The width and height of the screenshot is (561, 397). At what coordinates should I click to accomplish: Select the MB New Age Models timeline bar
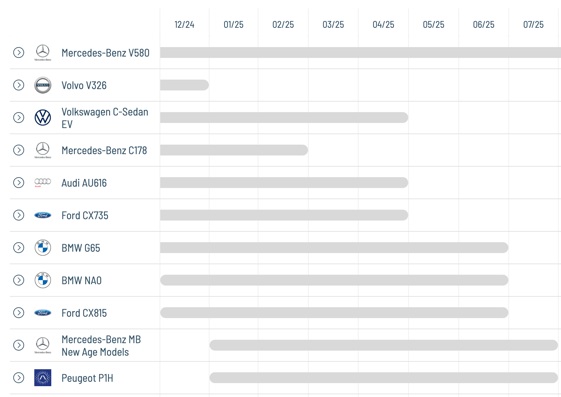click(384, 345)
